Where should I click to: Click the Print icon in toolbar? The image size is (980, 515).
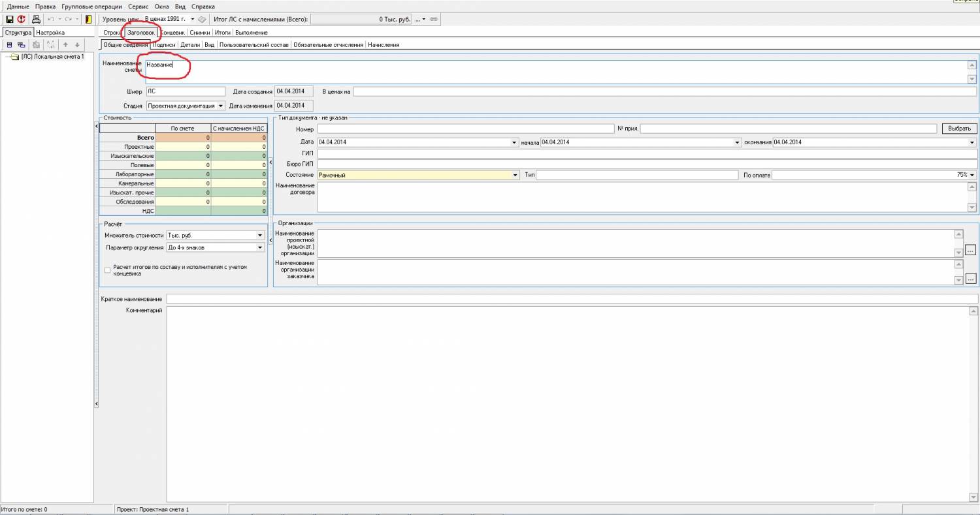pos(37,20)
